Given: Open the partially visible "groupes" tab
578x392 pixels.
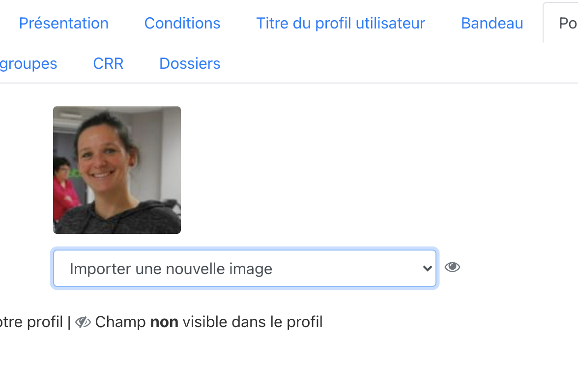Looking at the screenshot, I should (29, 64).
